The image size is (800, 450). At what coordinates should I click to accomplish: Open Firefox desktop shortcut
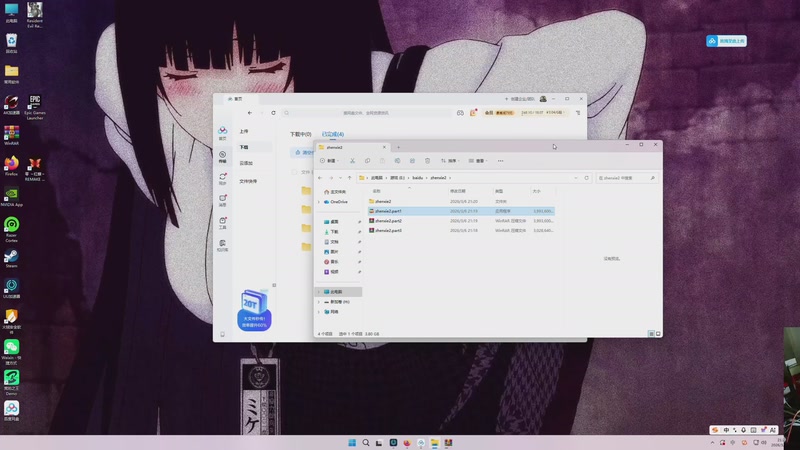(x=11, y=166)
